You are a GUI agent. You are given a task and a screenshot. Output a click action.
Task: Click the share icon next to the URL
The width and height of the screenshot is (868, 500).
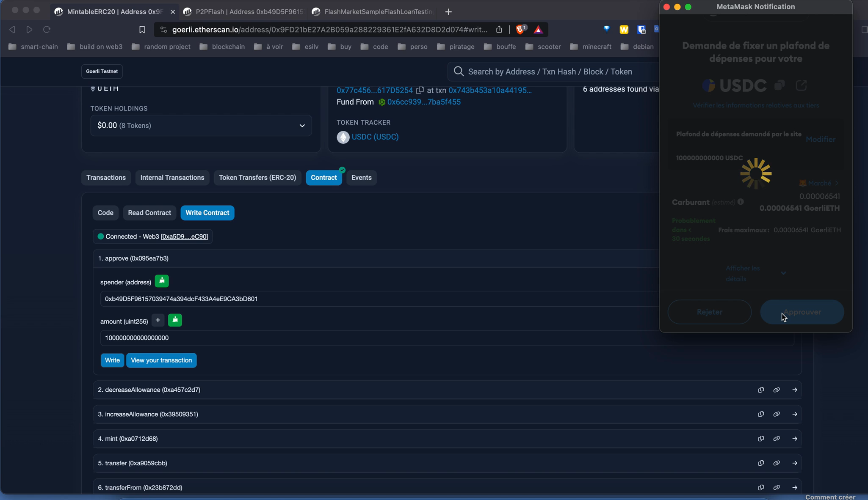click(x=499, y=29)
